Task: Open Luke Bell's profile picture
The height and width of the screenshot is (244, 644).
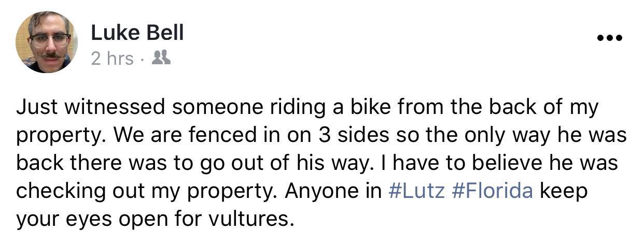Action: [47, 42]
